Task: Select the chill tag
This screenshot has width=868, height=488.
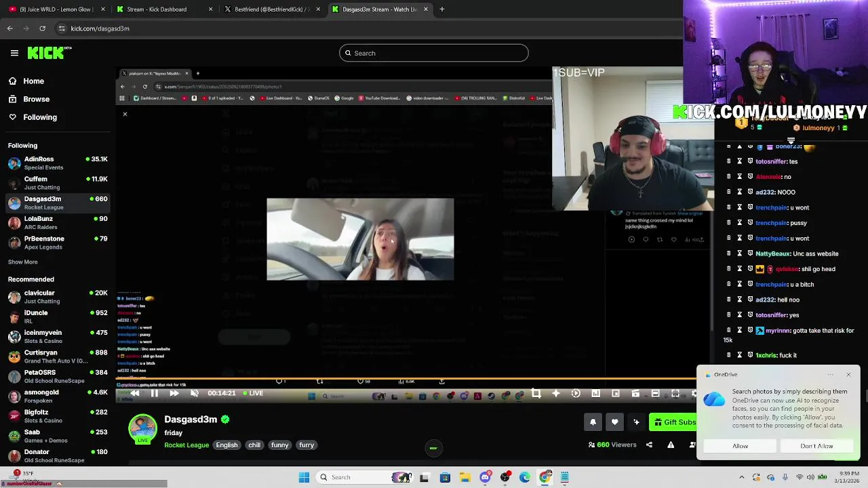Action: tap(254, 445)
